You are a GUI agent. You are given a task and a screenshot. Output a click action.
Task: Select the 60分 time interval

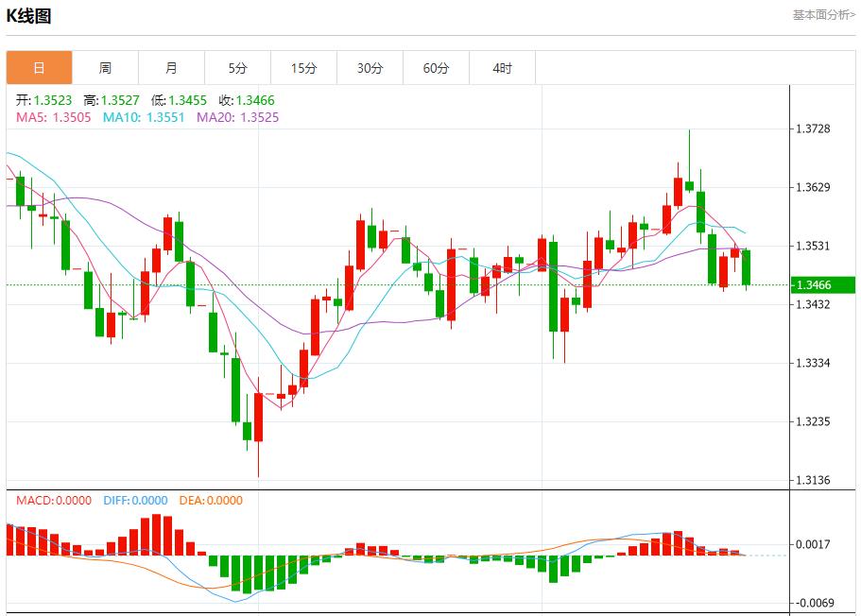pyautogui.click(x=436, y=67)
